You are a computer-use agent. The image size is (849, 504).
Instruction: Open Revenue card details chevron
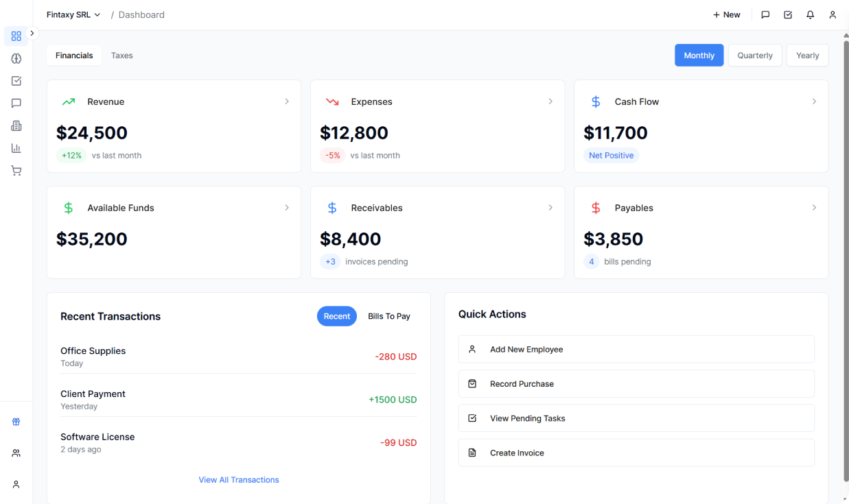(x=287, y=101)
